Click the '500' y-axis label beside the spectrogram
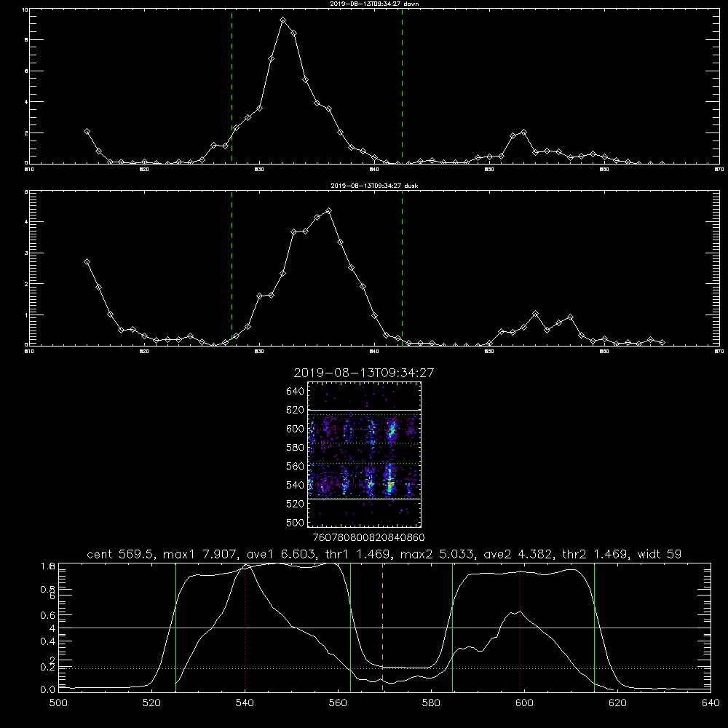The width and height of the screenshot is (728, 728). click(296, 522)
